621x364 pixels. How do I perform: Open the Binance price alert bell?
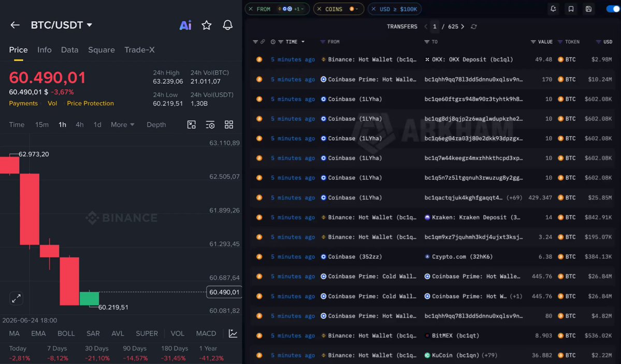pyautogui.click(x=227, y=25)
